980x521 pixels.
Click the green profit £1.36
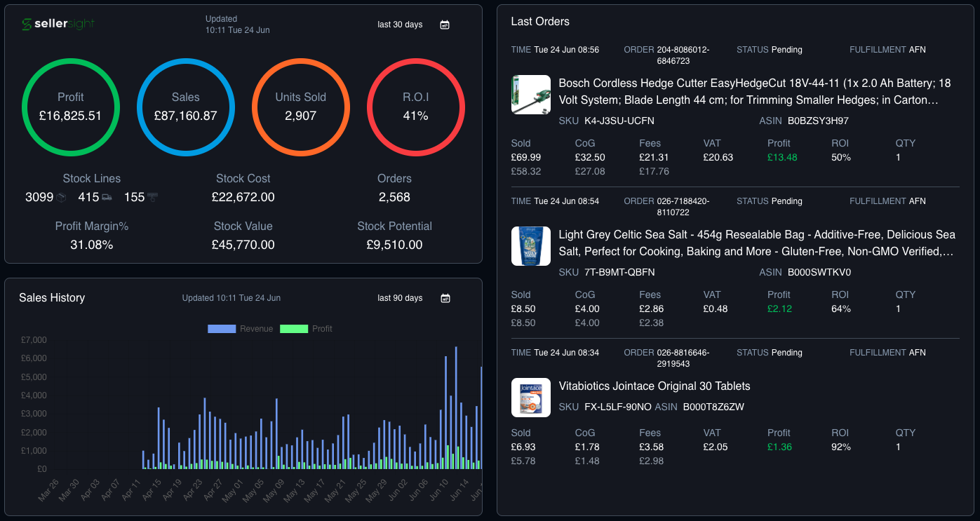point(779,447)
